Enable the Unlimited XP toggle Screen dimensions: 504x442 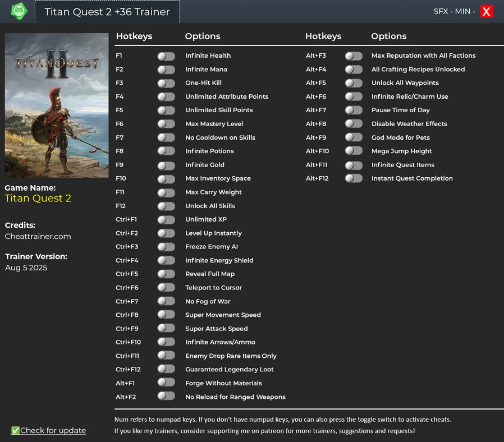pyautogui.click(x=166, y=220)
